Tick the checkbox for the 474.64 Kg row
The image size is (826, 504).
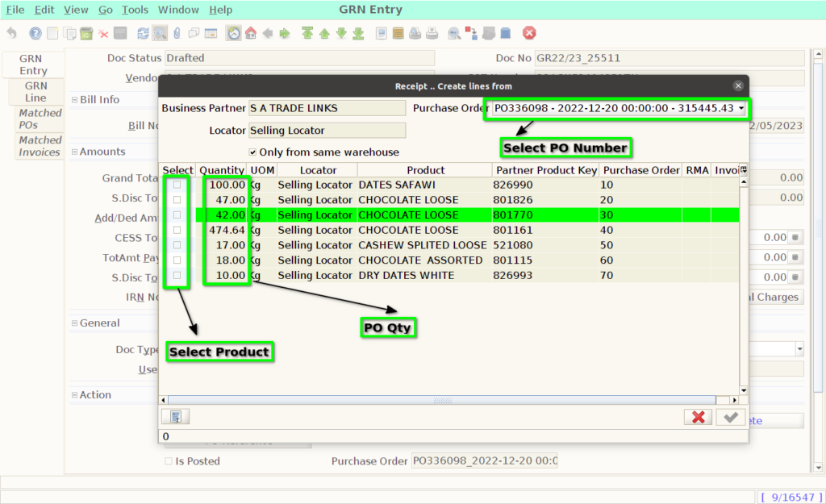[x=177, y=230]
